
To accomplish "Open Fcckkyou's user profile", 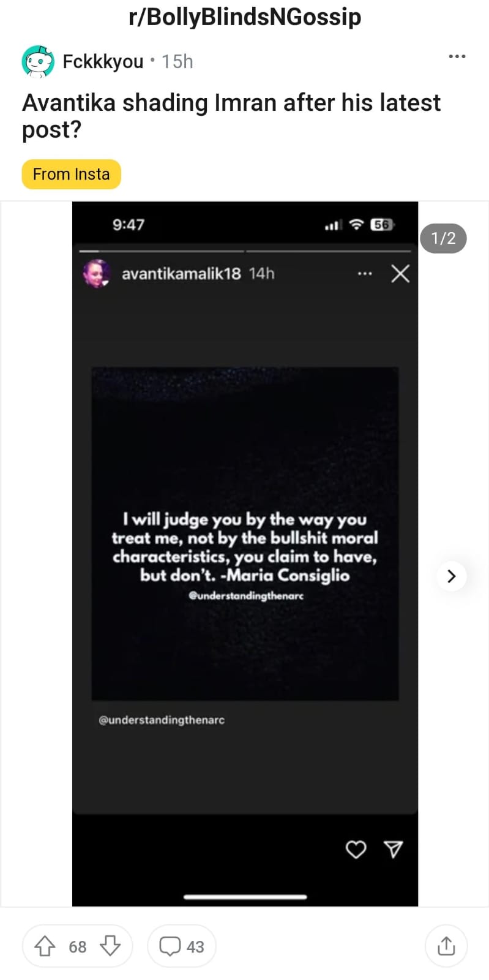I will [x=103, y=61].
